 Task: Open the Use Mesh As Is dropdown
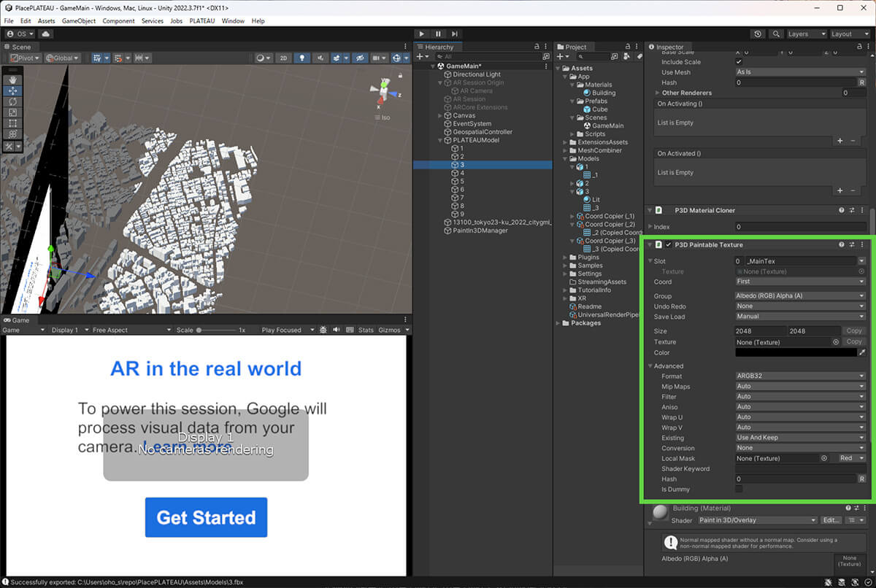pos(800,72)
